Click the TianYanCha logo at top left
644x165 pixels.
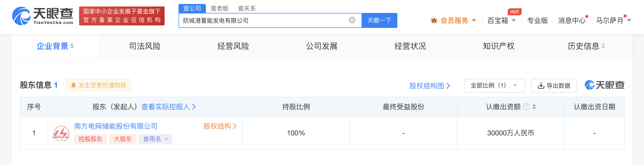[43, 16]
